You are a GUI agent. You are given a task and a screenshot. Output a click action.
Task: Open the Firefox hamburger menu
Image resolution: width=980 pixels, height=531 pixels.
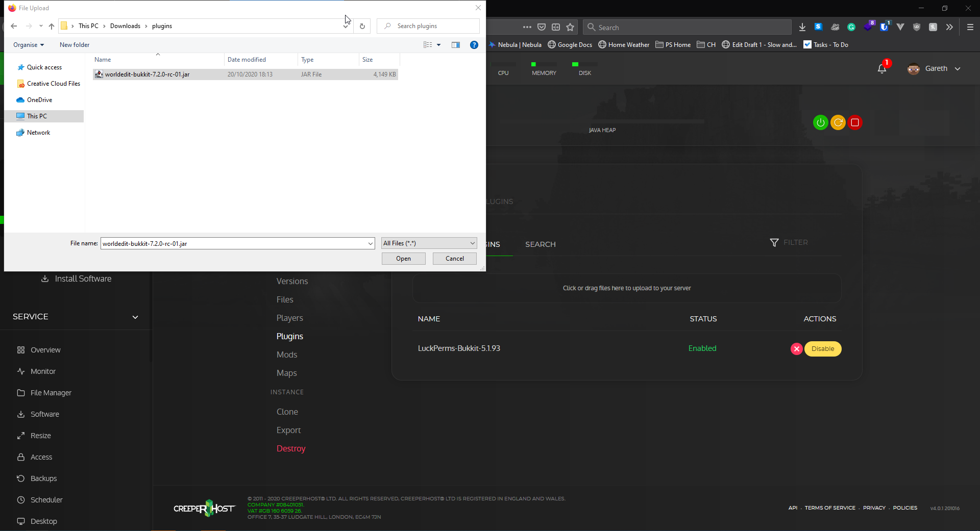coord(970,27)
